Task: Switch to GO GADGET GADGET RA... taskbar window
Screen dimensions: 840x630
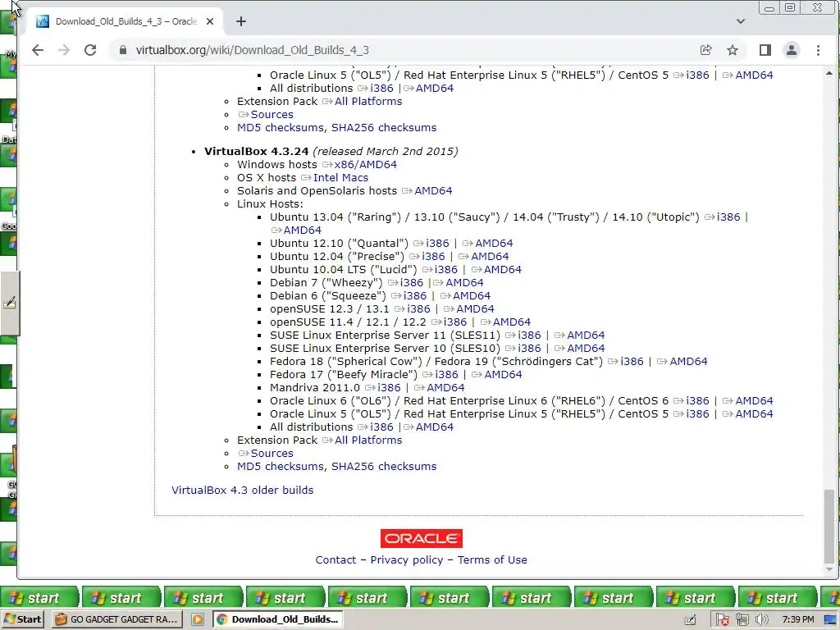Action: point(117,619)
